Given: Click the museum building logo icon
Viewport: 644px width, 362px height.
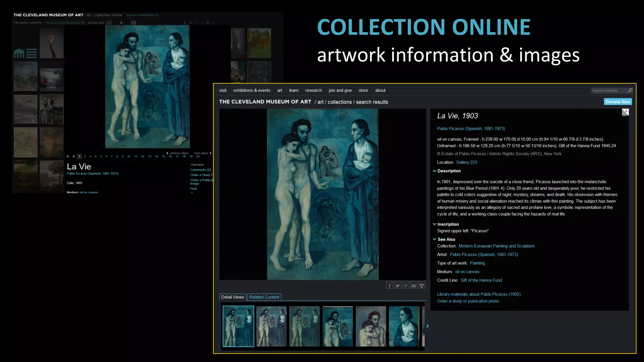Looking at the screenshot, I should click(19, 54).
